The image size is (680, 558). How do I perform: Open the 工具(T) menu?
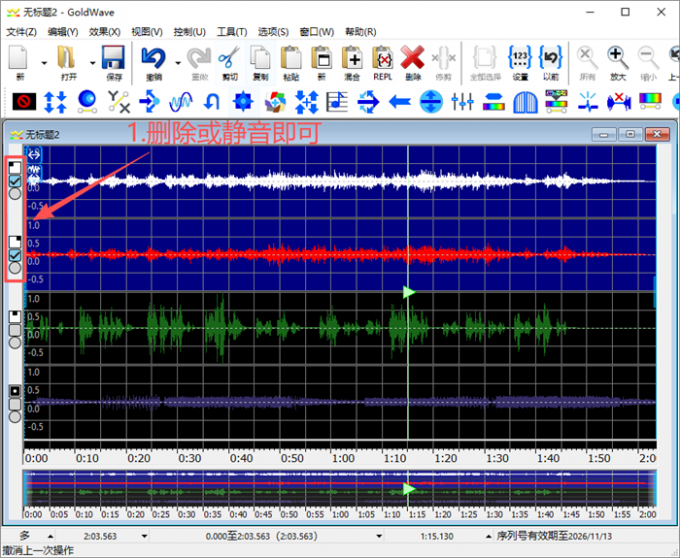point(232,32)
